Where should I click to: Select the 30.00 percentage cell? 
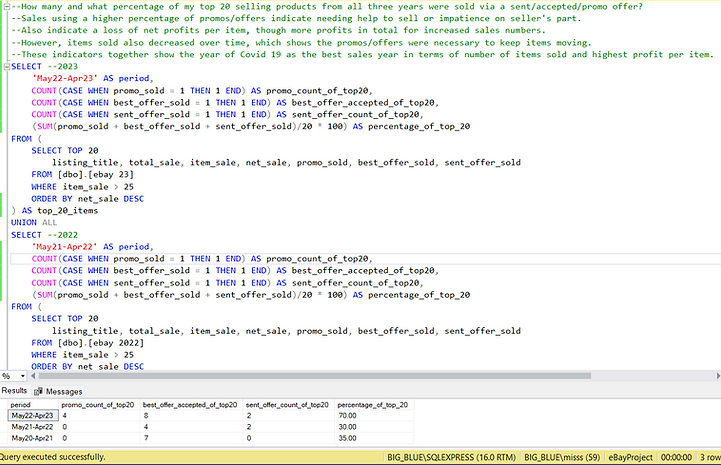[374, 427]
